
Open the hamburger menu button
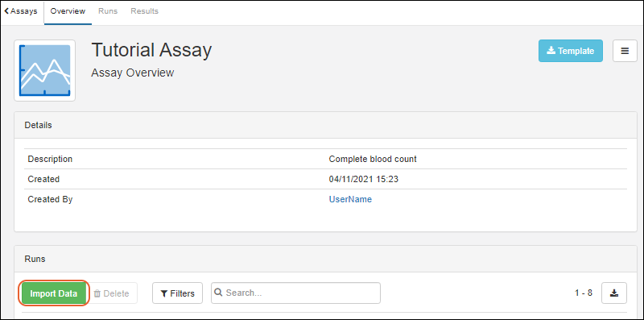pos(625,51)
